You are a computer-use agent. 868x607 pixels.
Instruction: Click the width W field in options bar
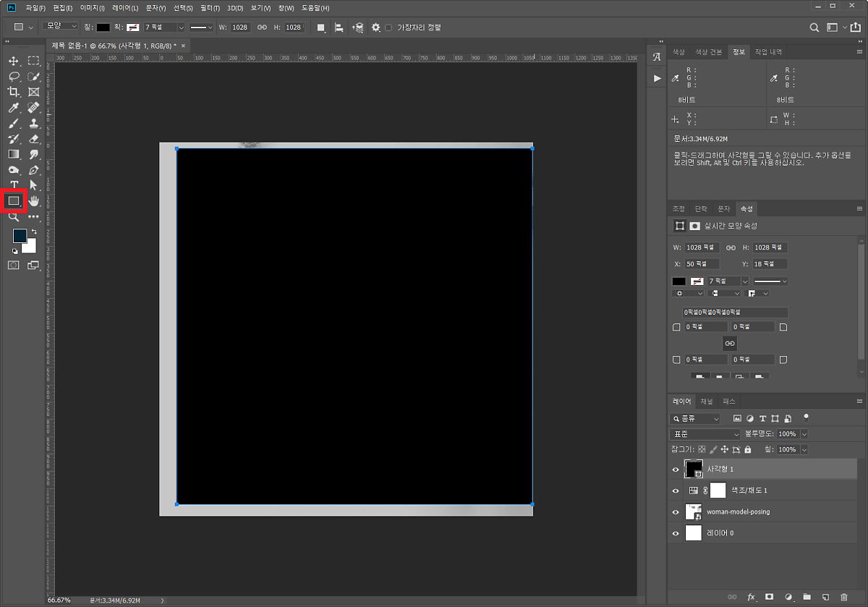[240, 27]
